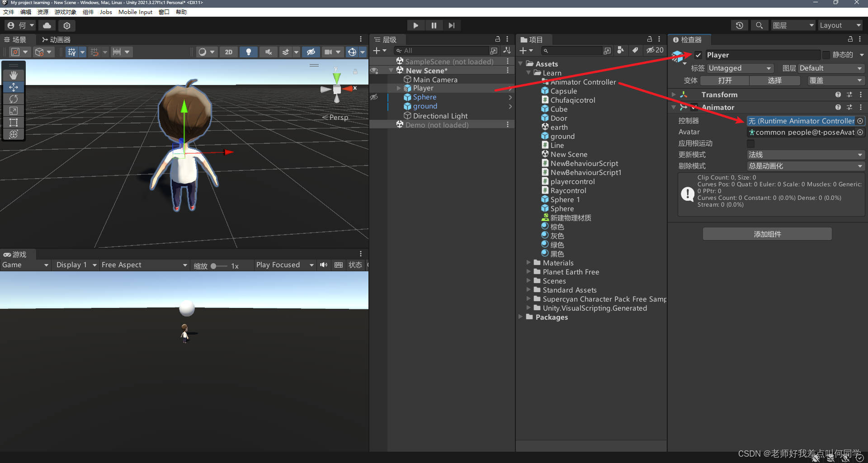Click the Stats (状态) button in Game view

(355, 265)
